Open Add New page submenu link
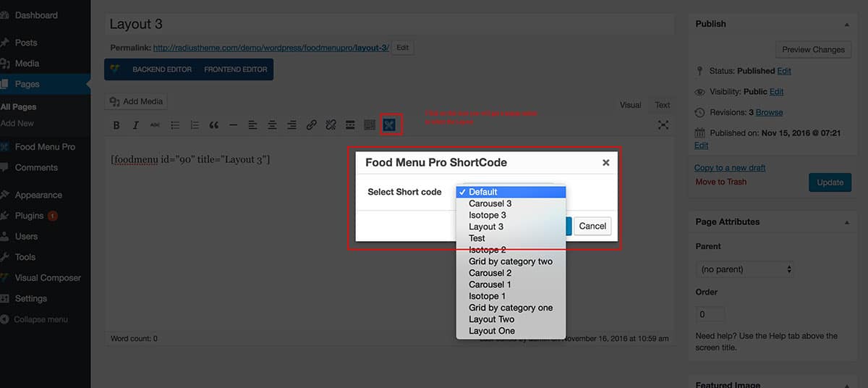This screenshot has width=868, height=388. [17, 123]
